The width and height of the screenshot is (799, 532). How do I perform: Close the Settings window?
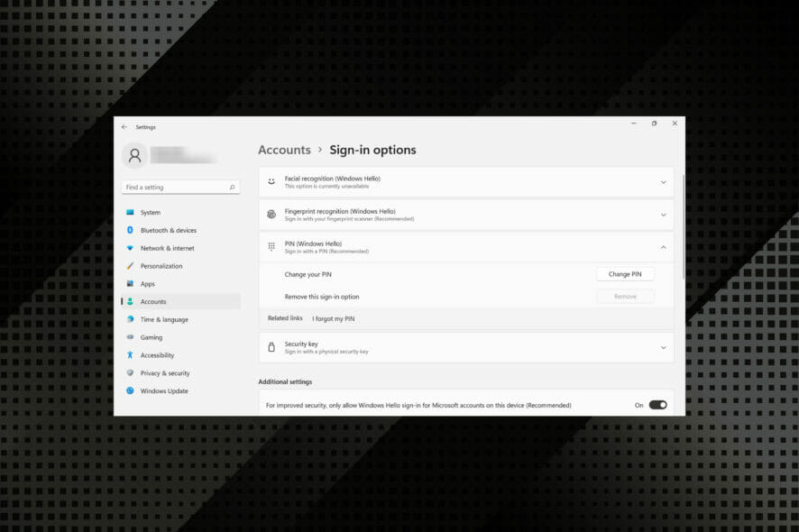pyautogui.click(x=675, y=124)
